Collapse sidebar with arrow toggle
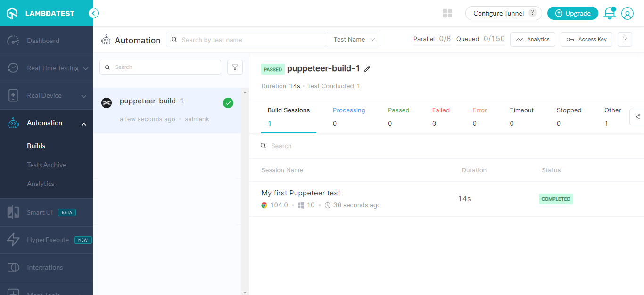 93,13
